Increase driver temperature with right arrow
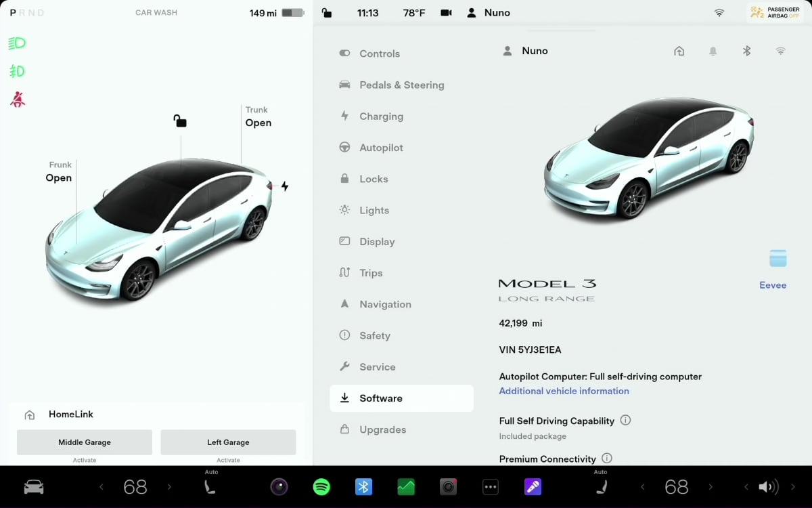Image resolution: width=812 pixels, height=508 pixels. coord(169,486)
